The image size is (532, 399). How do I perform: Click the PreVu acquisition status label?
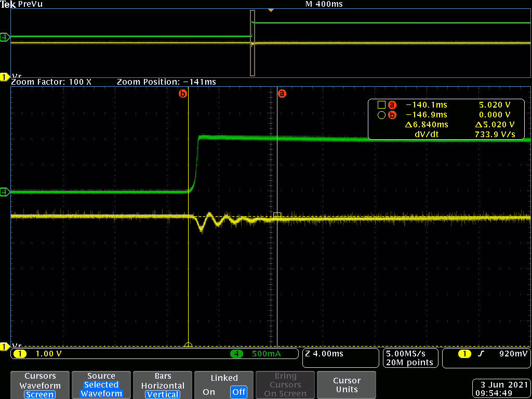[x=31, y=4]
